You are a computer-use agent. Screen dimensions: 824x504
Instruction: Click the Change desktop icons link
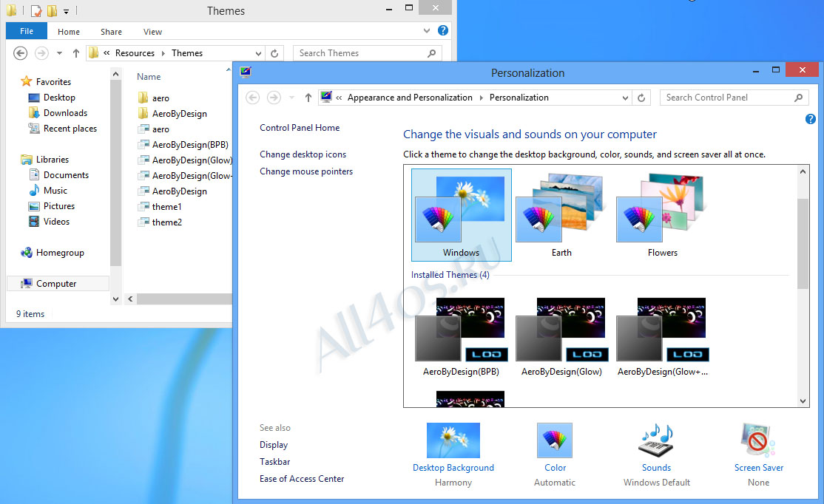(303, 154)
